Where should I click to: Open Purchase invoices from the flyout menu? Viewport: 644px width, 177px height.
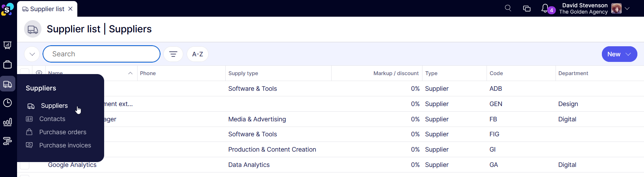(65, 145)
